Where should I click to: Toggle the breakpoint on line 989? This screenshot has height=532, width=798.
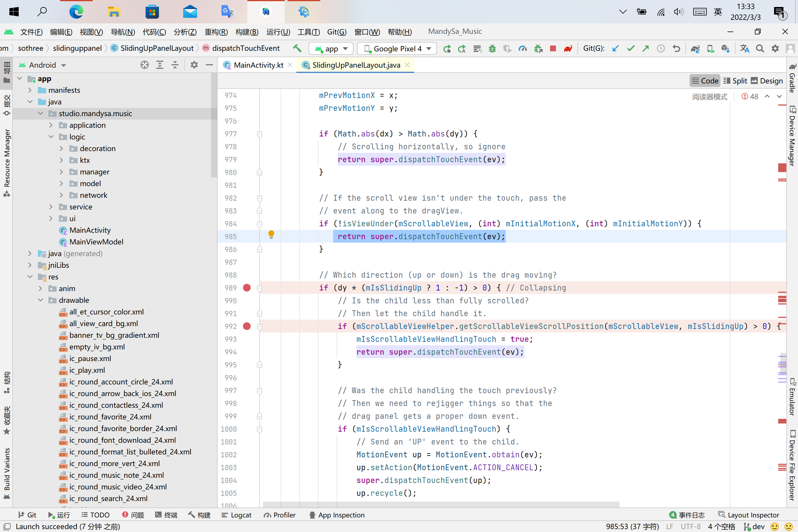247,288
